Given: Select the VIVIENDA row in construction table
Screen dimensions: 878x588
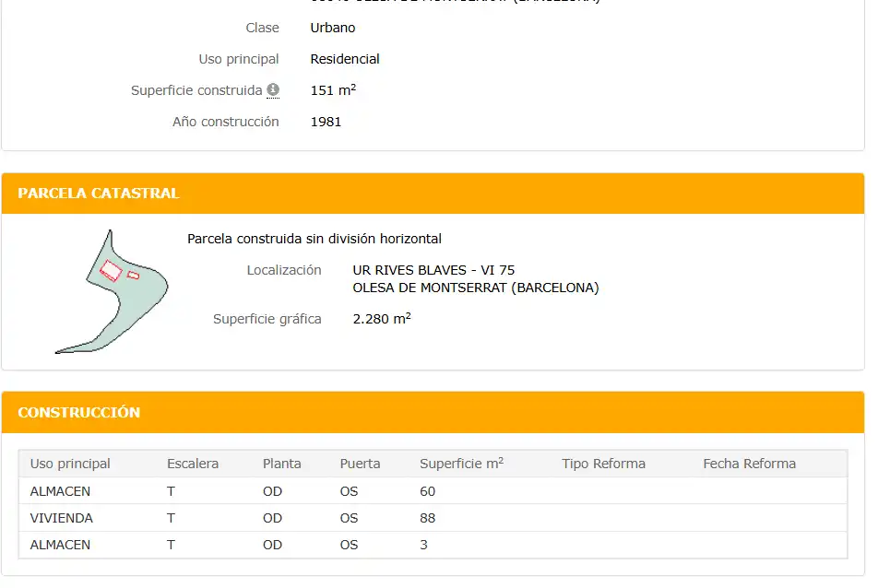Looking at the screenshot, I should click(x=433, y=518).
